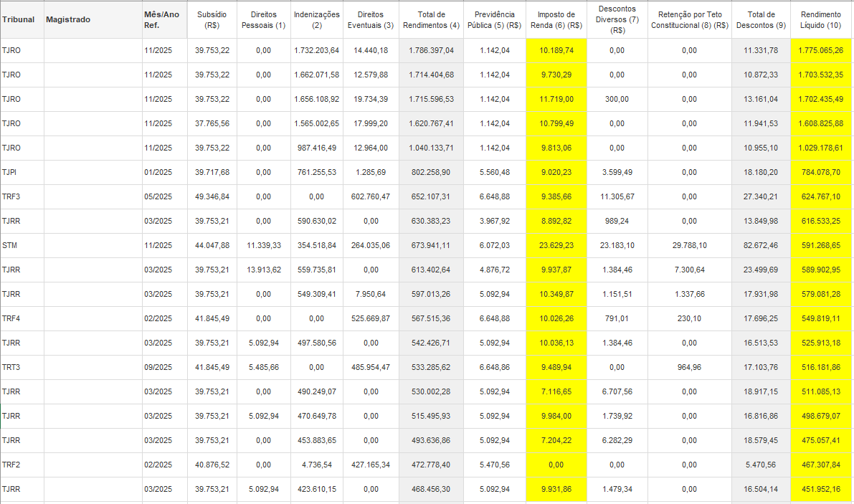Viewport: 854px width, 504px height.
Task: Click the date cell 01/2025
Action: 164,173
